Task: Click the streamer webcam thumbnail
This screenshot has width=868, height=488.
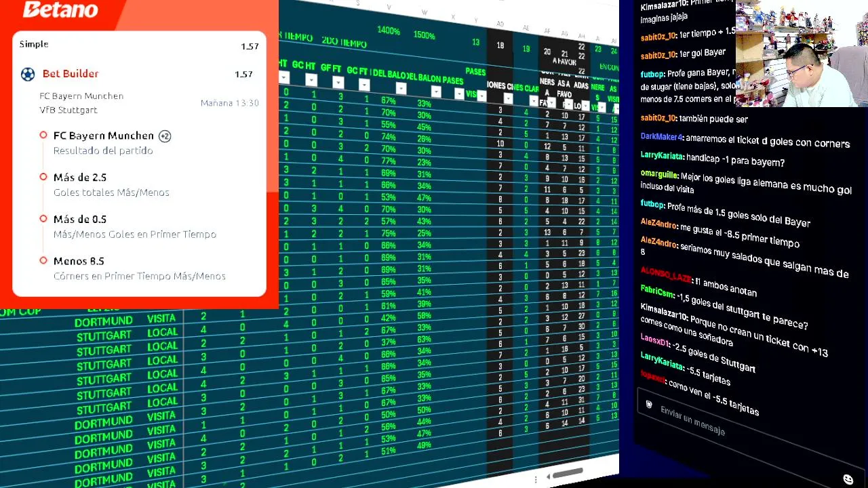Action: click(802, 54)
